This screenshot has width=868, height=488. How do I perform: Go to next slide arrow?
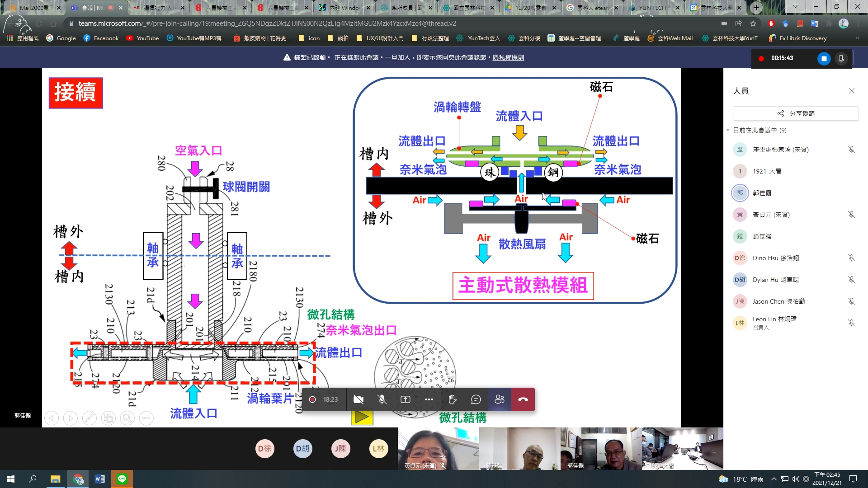71,418
